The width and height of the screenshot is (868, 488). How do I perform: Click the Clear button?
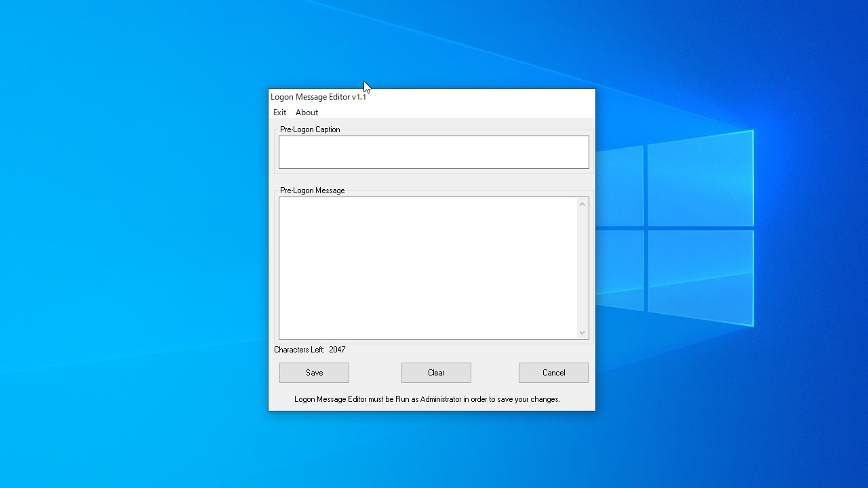pos(436,373)
